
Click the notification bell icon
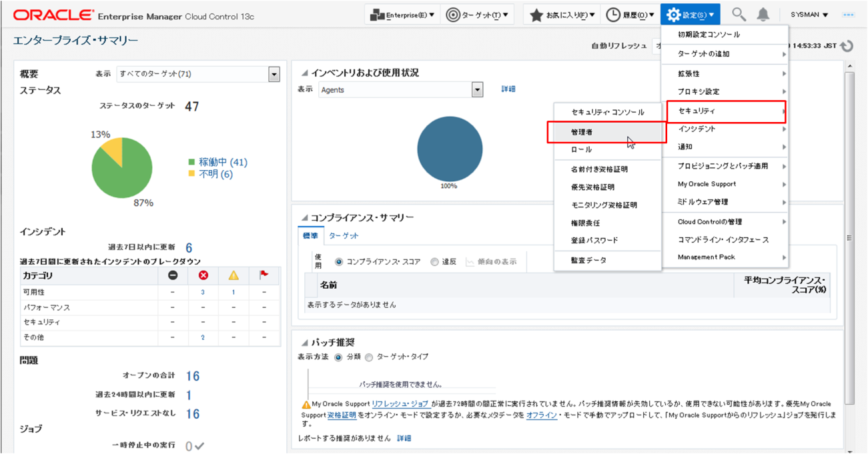click(x=763, y=15)
